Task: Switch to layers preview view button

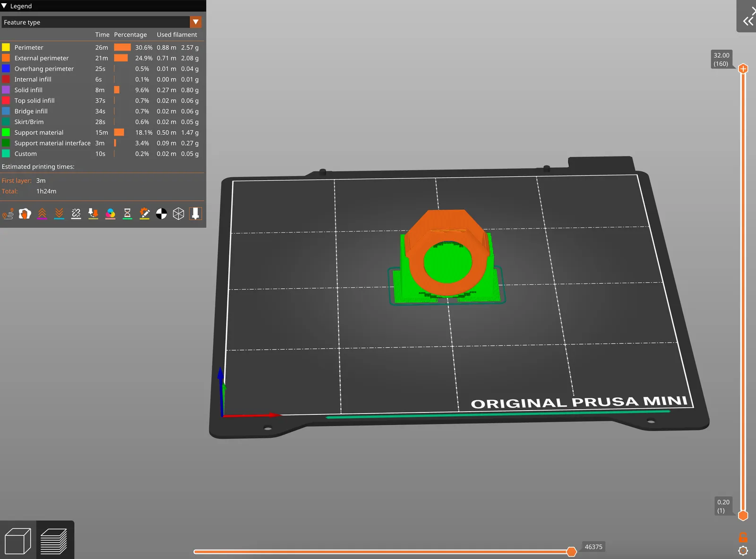Action: tap(53, 541)
